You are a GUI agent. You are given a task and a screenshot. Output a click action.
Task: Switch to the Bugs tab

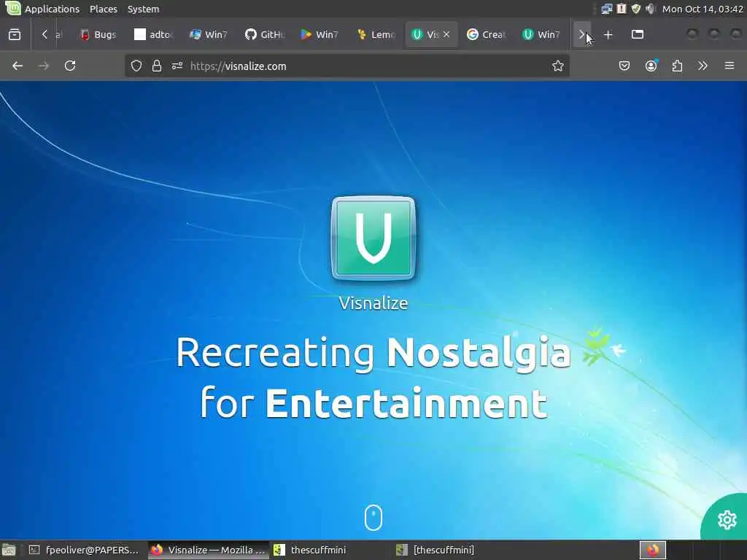point(98,34)
